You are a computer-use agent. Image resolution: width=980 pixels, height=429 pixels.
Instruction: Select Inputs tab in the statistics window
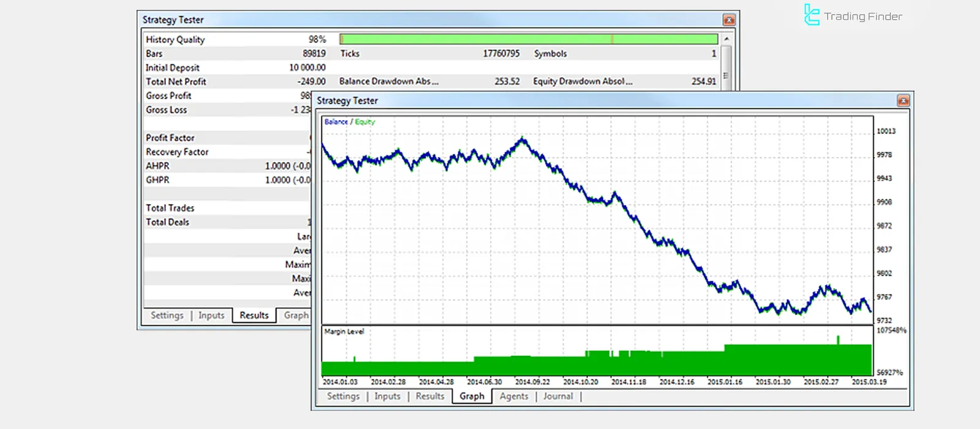(211, 316)
